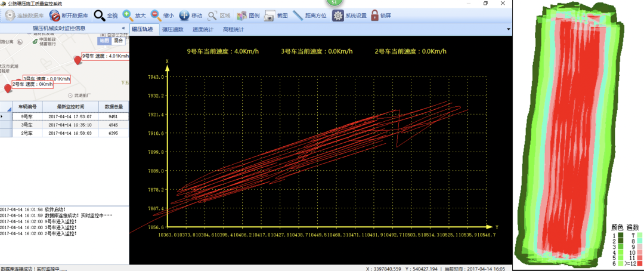Switch to the 高程统计 tab
Viewport: 644px width, 271px height.
[x=233, y=29]
